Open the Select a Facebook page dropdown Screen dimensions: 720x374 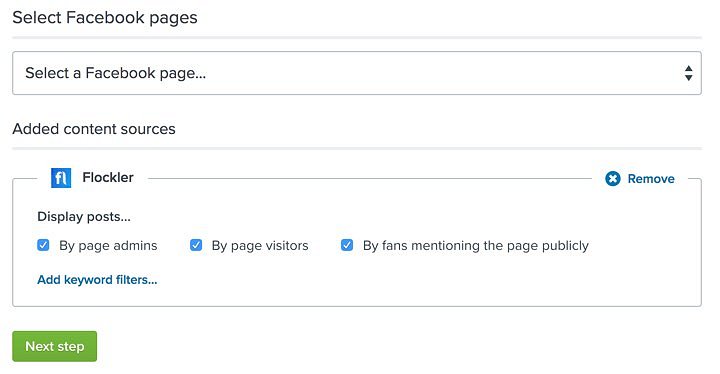357,73
